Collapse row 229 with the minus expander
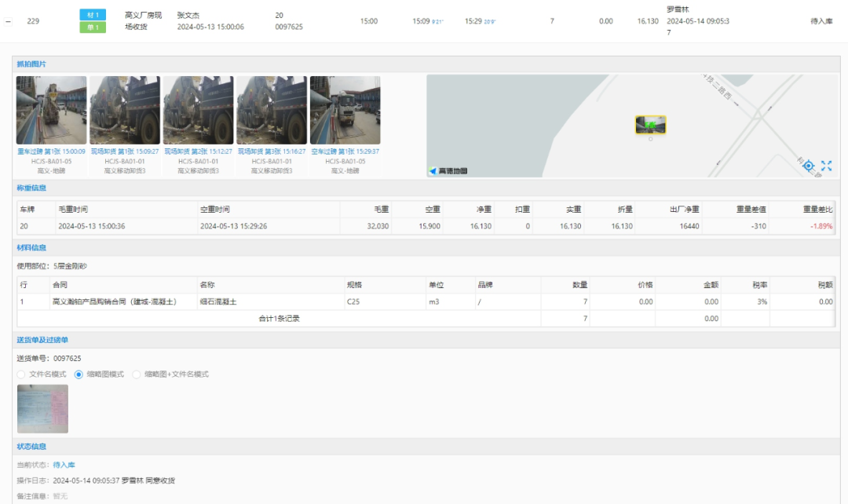Image resolution: width=848 pixels, height=504 pixels. (x=8, y=21)
